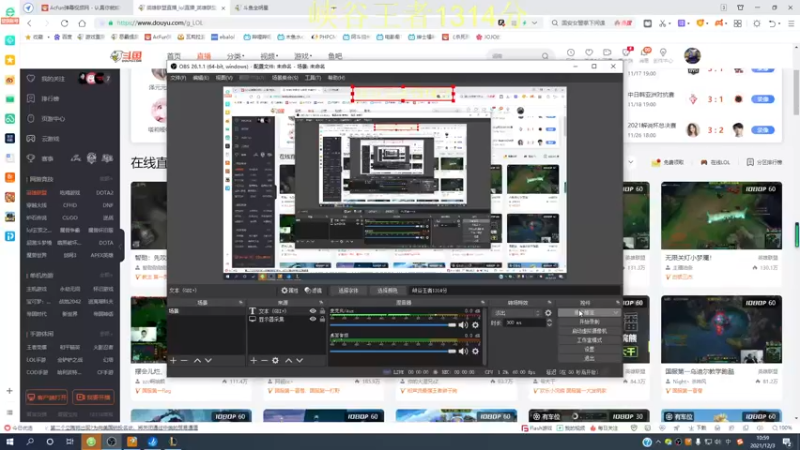Open Windows Task View on taskbar
This screenshot has width=800, height=450.
coord(70,442)
